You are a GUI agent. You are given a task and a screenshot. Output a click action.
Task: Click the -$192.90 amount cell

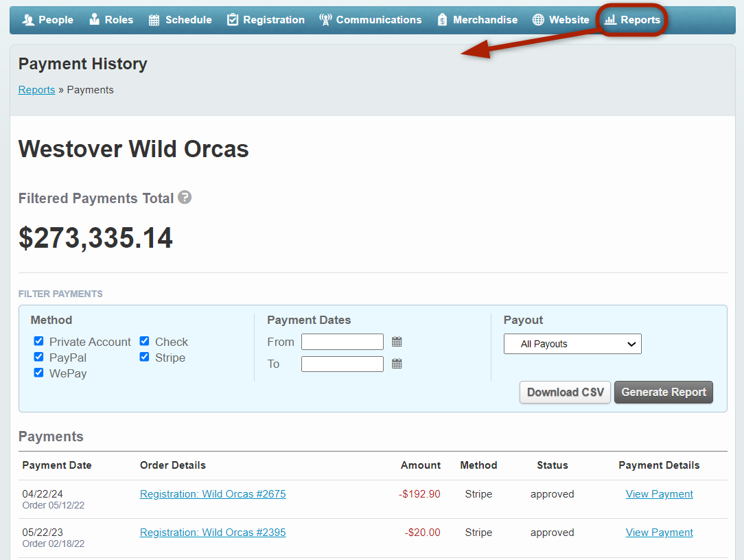click(x=419, y=494)
